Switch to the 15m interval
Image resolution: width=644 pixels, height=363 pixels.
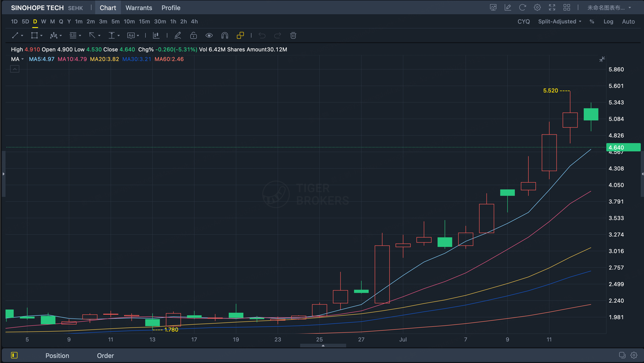[144, 22]
